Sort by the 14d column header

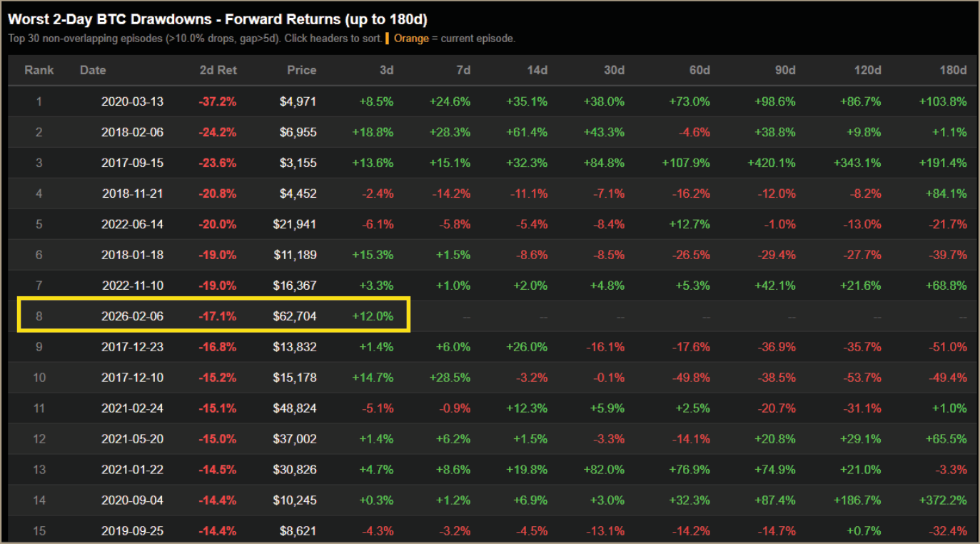pyautogui.click(x=537, y=70)
